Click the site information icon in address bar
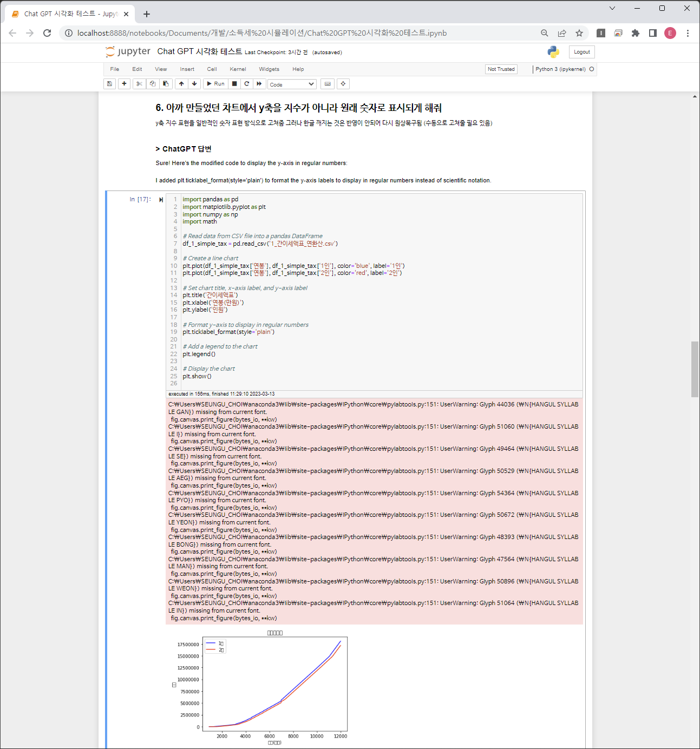 click(69, 33)
